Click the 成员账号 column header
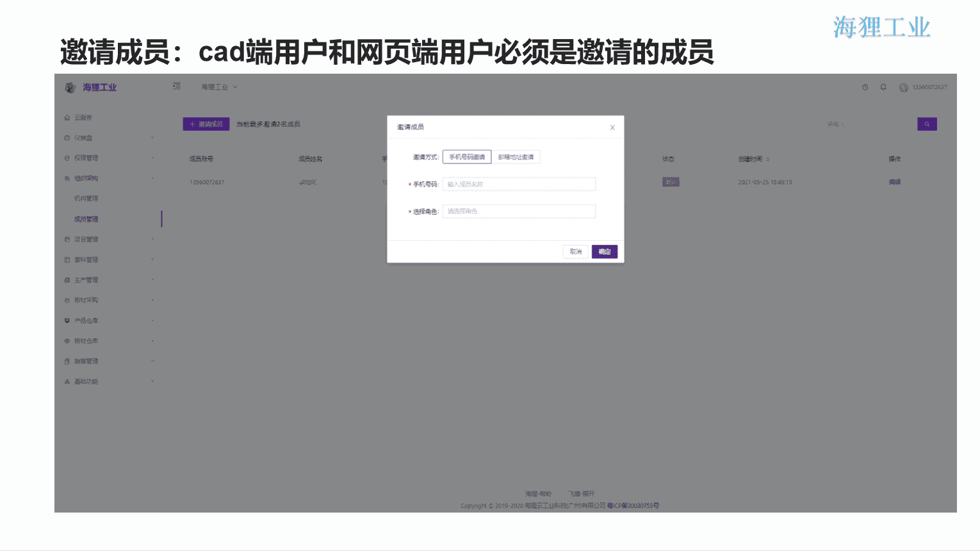980x551 pixels. (x=201, y=159)
